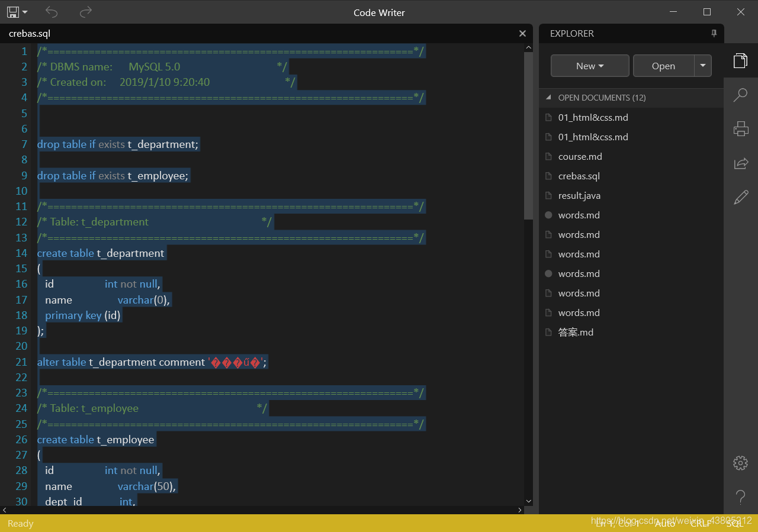Click the horizontal scrollbar right arrow
This screenshot has width=758, height=532.
point(520,510)
